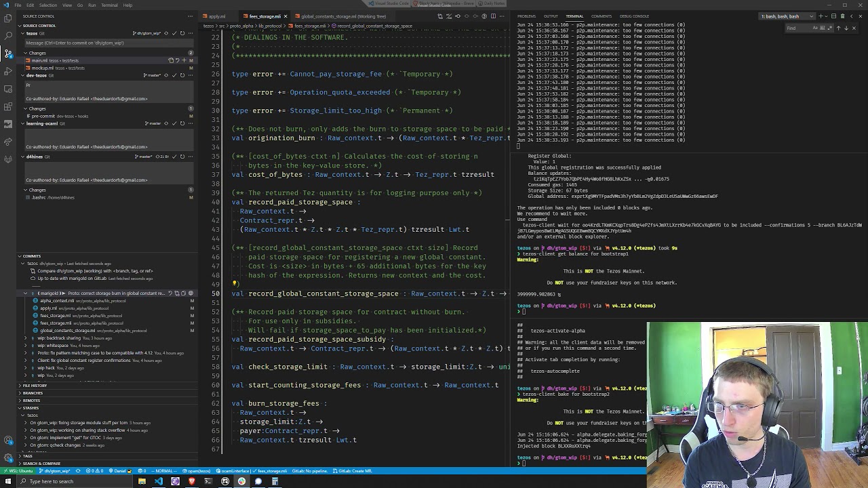Close the fees_storage.ml editor tab

pyautogui.click(x=285, y=16)
